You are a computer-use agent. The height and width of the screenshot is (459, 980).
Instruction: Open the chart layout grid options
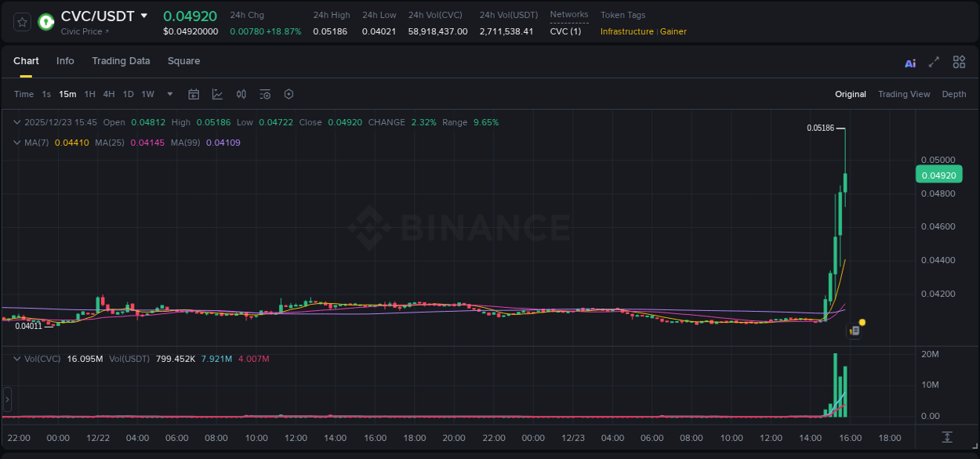point(959,62)
